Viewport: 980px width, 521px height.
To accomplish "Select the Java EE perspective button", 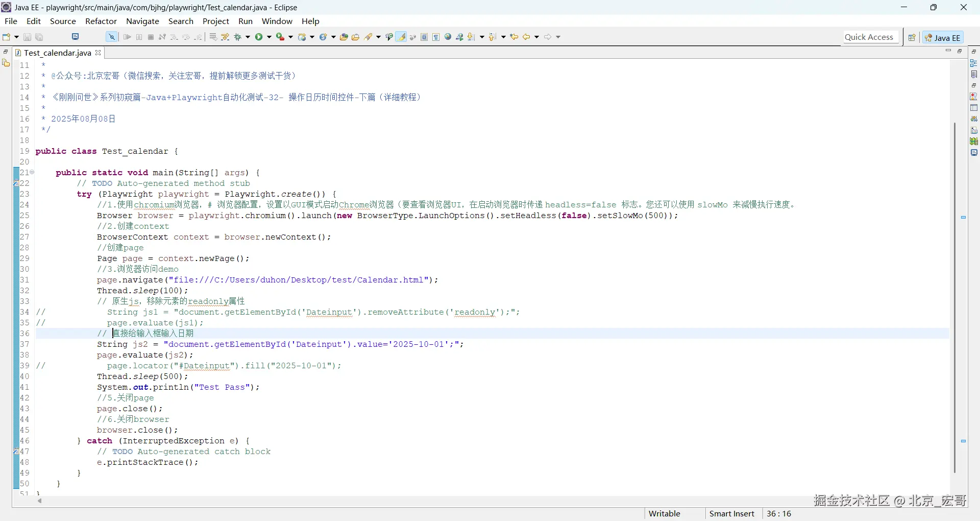I will pyautogui.click(x=943, y=37).
